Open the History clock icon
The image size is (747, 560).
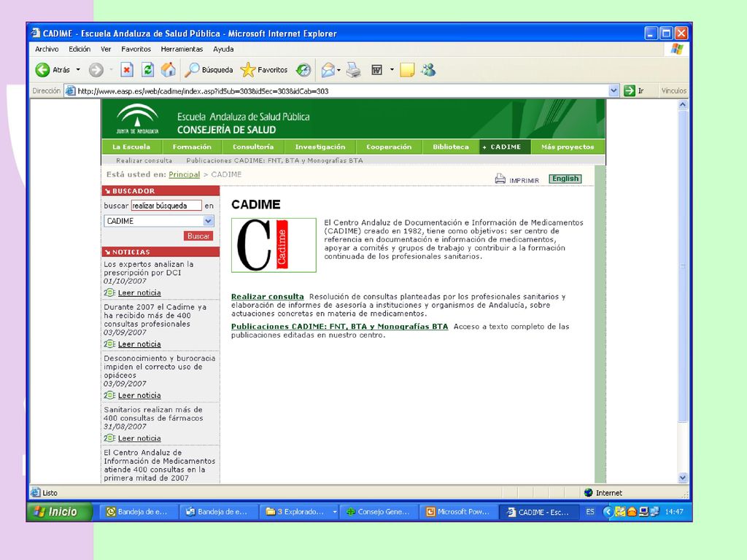[x=303, y=70]
